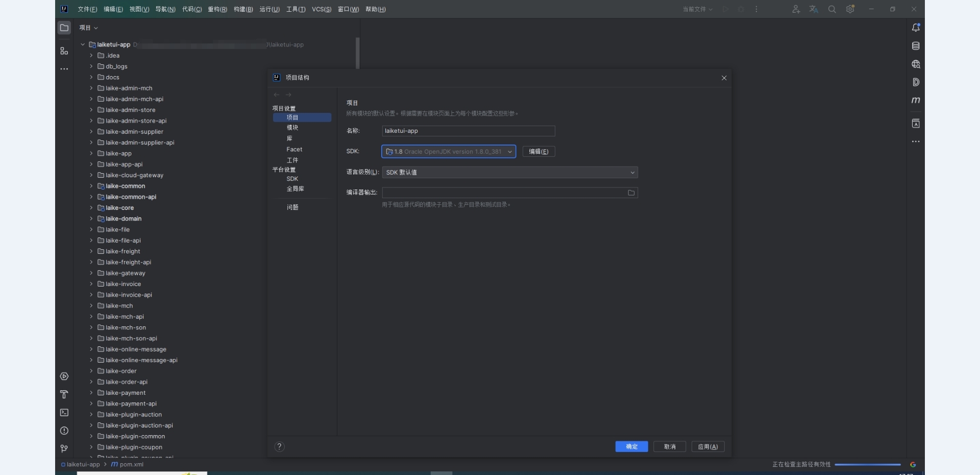The image size is (980, 475).
Task: Click the Search Everywhere magnifier icon
Action: (x=832, y=9)
